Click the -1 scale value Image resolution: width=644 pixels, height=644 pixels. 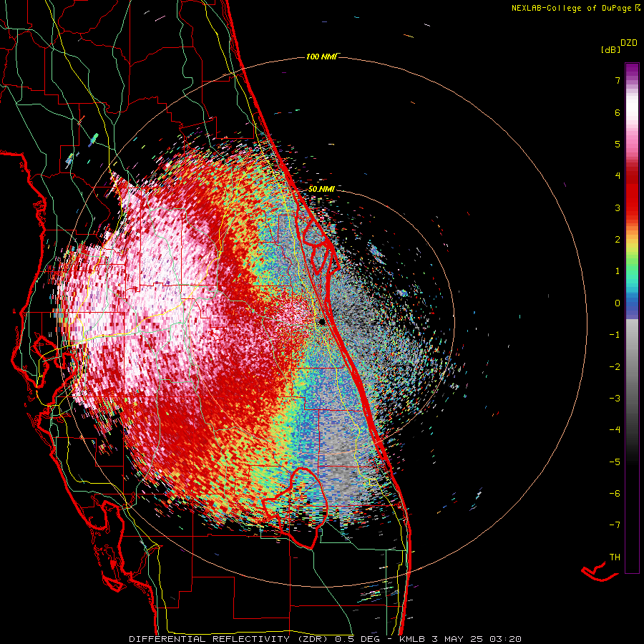click(x=615, y=335)
